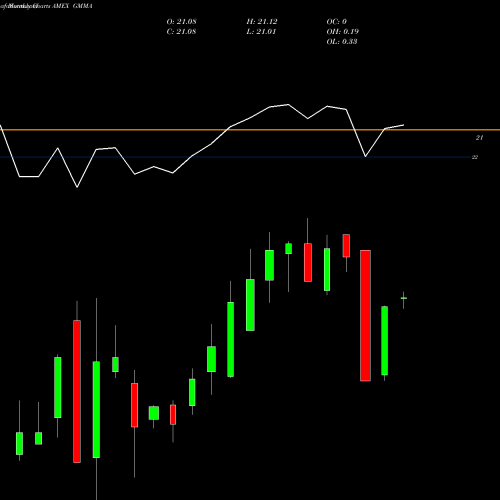This screenshot has width=500, height=500.
Task: Select the Close price C: 21.08 label
Action: click(181, 32)
